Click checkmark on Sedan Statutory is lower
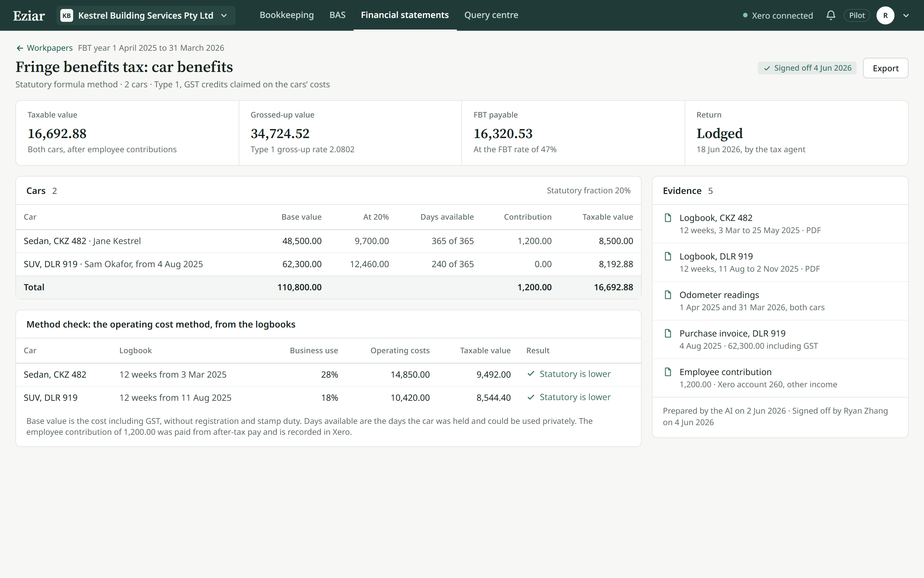This screenshot has height=578, width=924. [531, 374]
